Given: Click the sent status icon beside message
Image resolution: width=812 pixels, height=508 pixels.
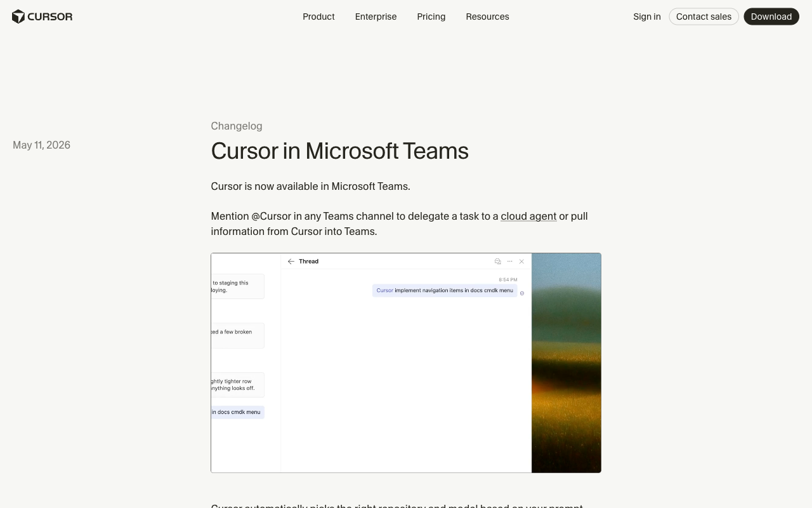Looking at the screenshot, I should pyautogui.click(x=522, y=293).
